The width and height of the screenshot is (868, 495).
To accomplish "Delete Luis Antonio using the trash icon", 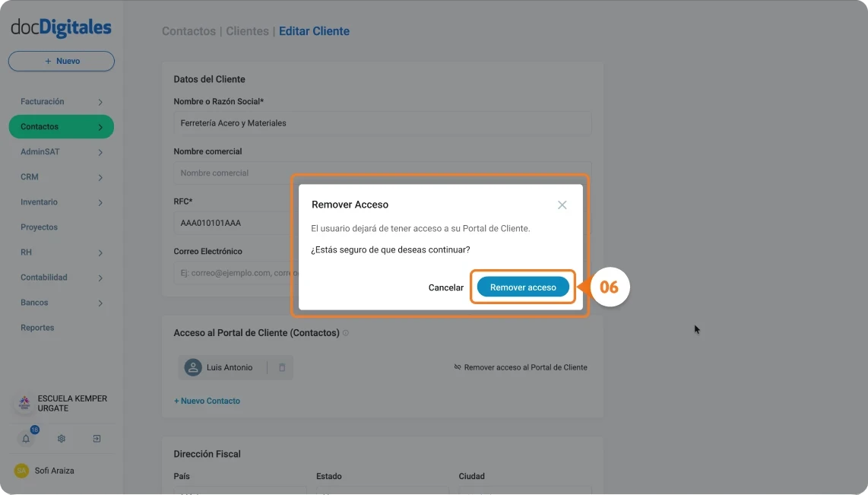I will (281, 367).
